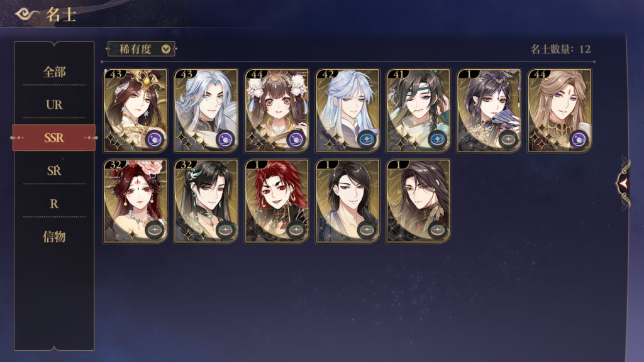Select the SSR rarity tab

point(54,138)
